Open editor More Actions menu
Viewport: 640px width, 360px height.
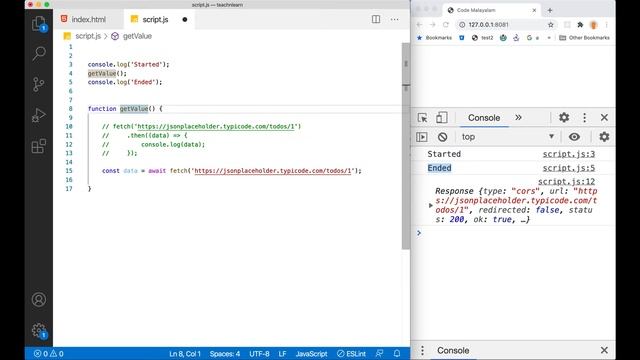[394, 19]
